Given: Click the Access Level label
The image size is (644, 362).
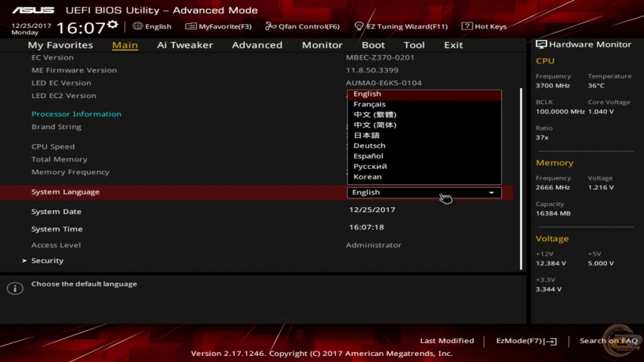Looking at the screenshot, I should 56,245.
